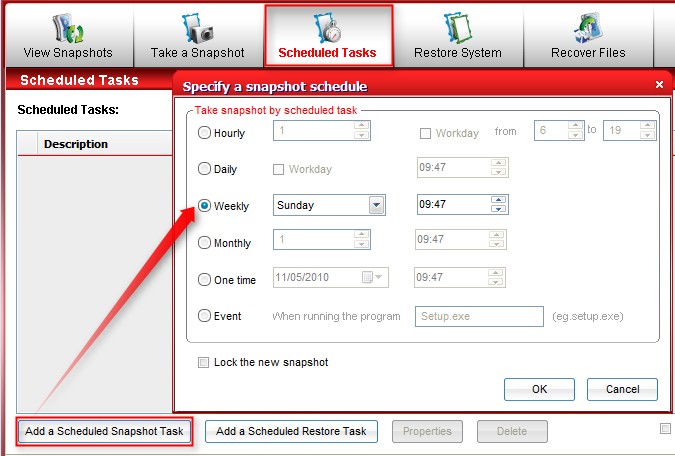Select the Hourly radio button
This screenshot has width=675, height=456.
204,133
